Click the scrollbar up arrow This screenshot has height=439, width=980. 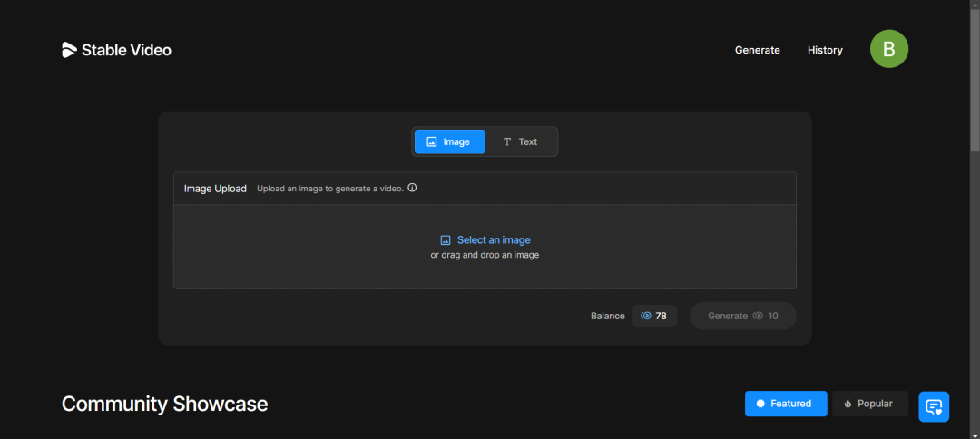pos(975,5)
